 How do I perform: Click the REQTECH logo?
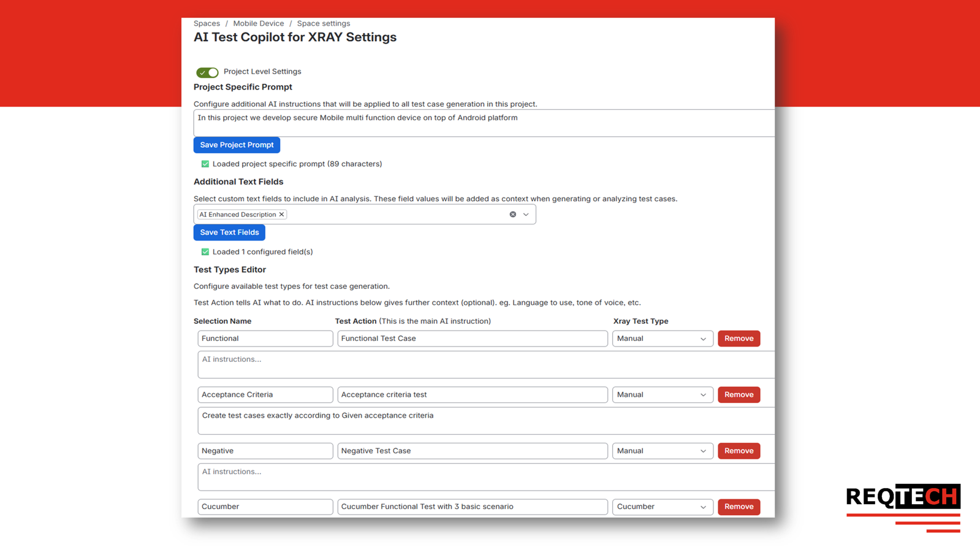tap(903, 508)
